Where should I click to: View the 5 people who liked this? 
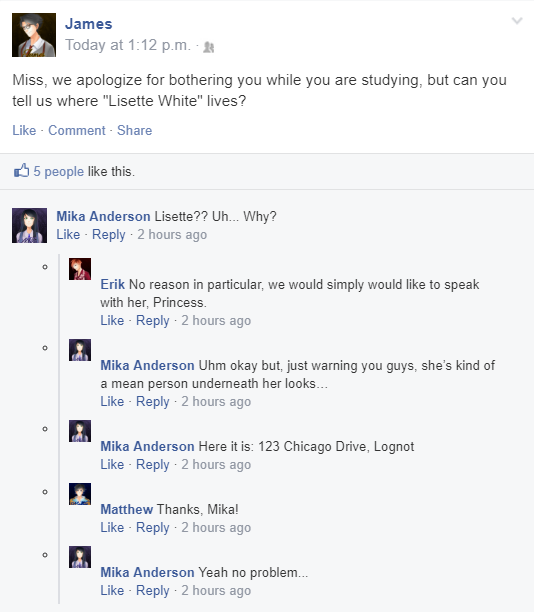pos(59,171)
